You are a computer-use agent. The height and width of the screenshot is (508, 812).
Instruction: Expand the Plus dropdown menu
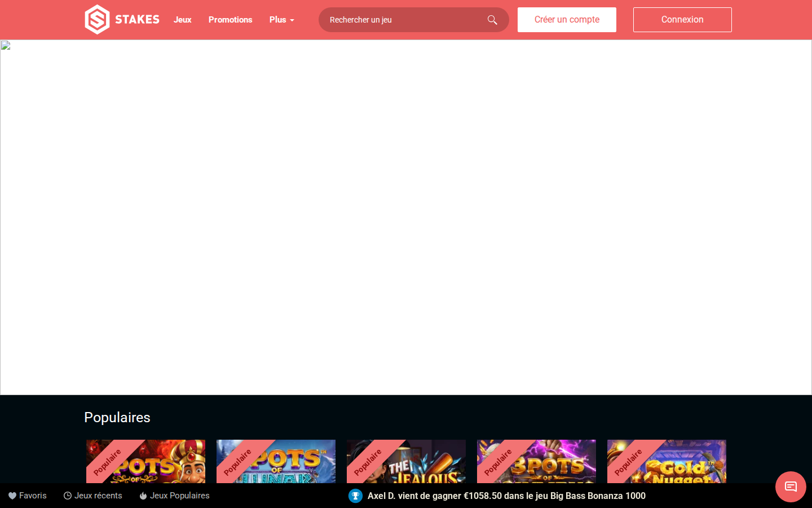click(282, 20)
